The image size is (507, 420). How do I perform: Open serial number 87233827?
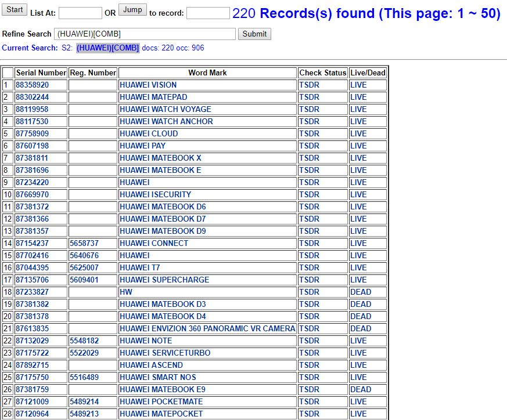[x=32, y=292]
